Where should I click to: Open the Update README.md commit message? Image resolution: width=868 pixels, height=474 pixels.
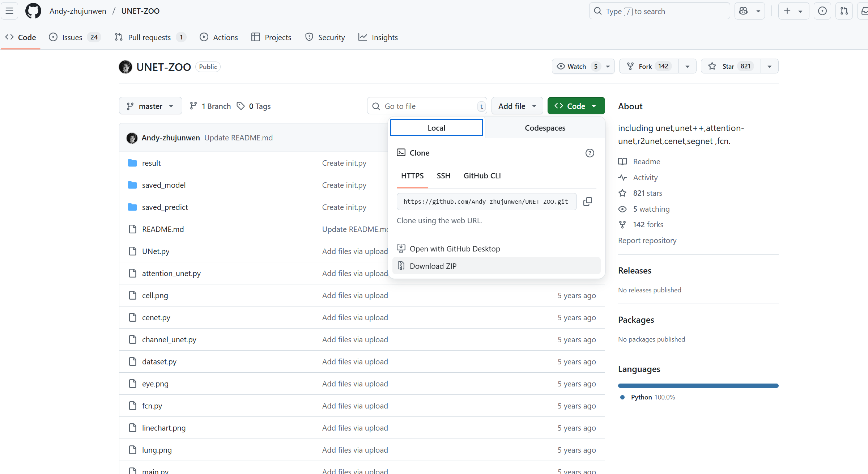click(238, 138)
